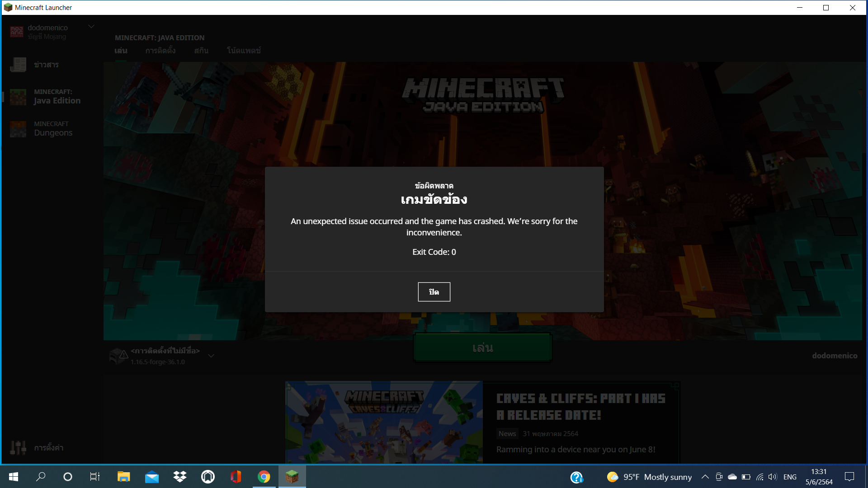
Task: Switch to the เล่น tab
Action: [121, 51]
